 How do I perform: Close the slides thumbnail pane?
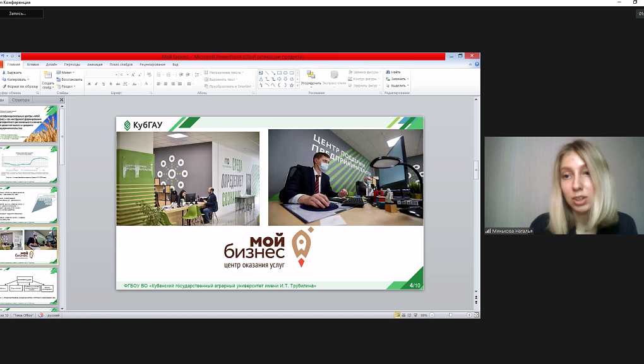point(62,100)
